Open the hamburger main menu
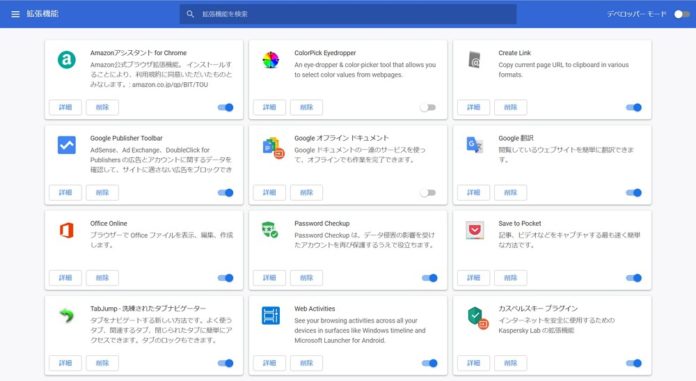The height and width of the screenshot is (381, 696). point(16,14)
